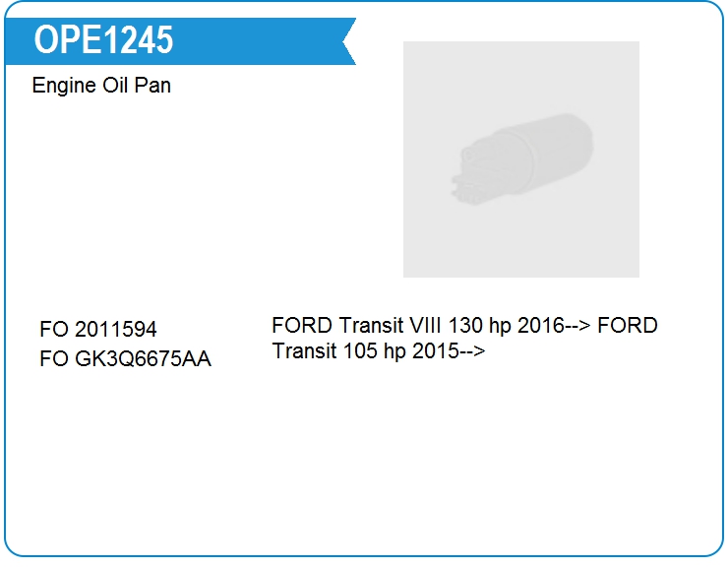This screenshot has width=728, height=567.
Task: Select the reference number 2011594
Action: pyautogui.click(x=115, y=330)
